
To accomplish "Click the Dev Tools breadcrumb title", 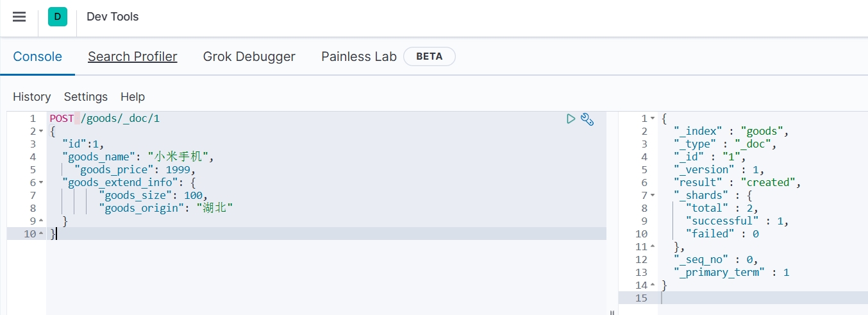I will pyautogui.click(x=113, y=17).
